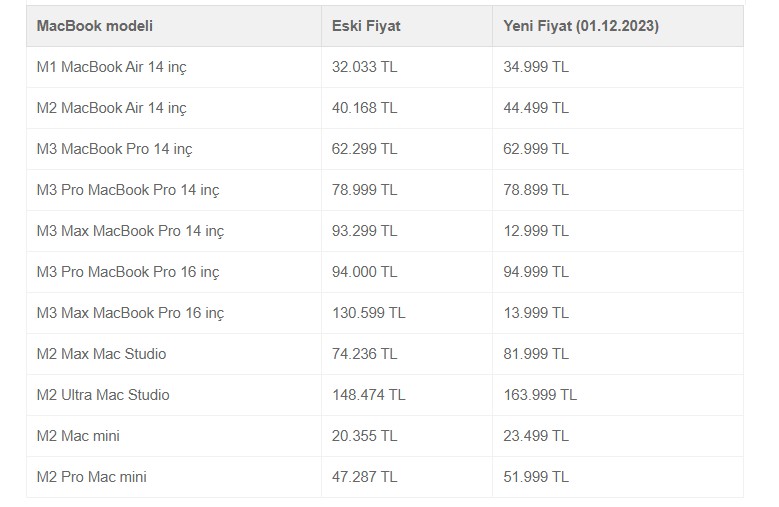Click the M2 Max Mac Studio cell

coord(174,354)
